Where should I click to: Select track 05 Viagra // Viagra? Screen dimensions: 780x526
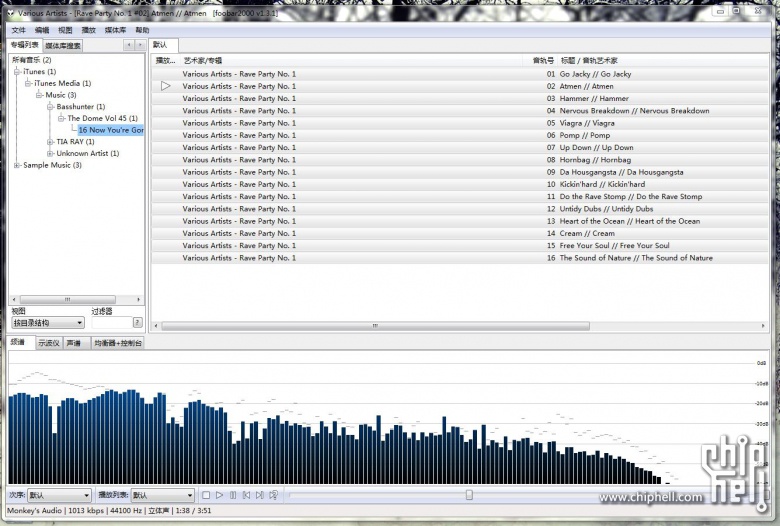pos(460,123)
